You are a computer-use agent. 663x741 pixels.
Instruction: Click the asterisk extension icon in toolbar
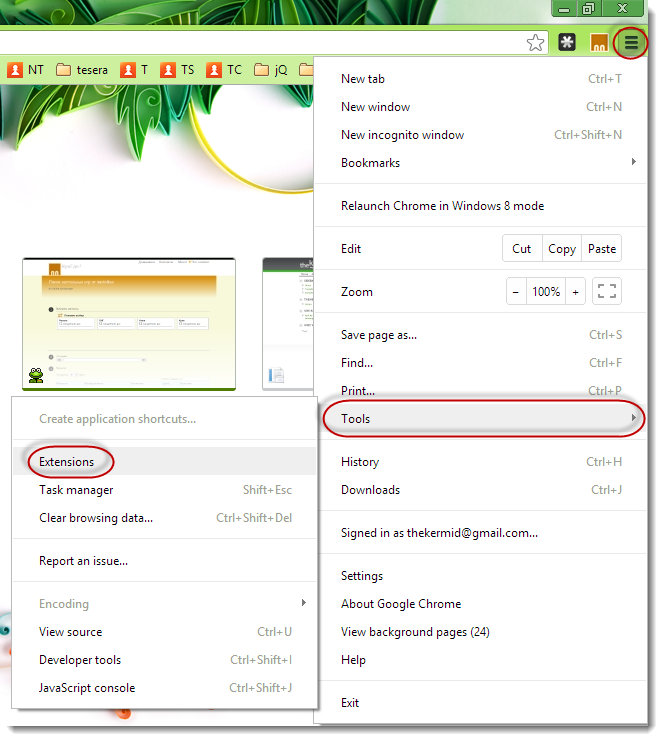pyautogui.click(x=567, y=43)
